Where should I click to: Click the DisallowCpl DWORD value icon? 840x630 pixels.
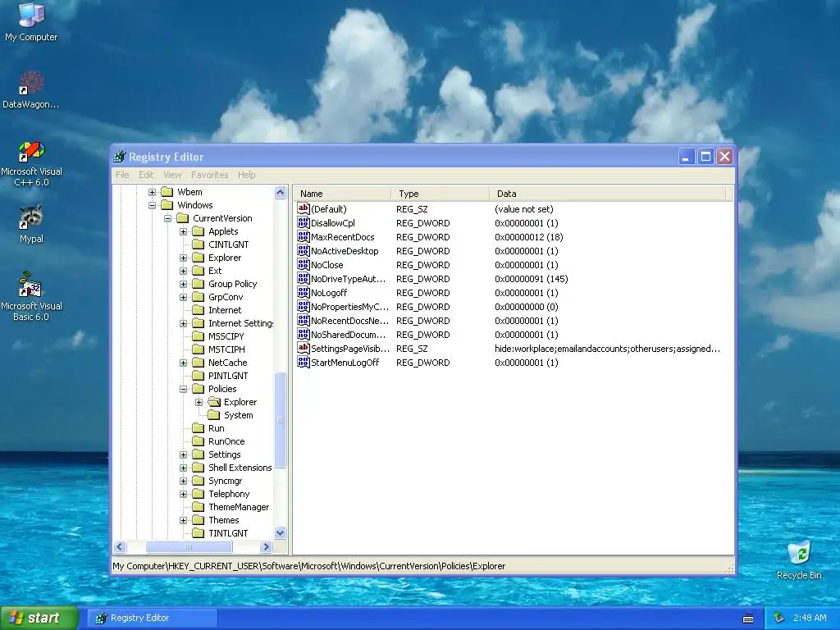(x=304, y=223)
